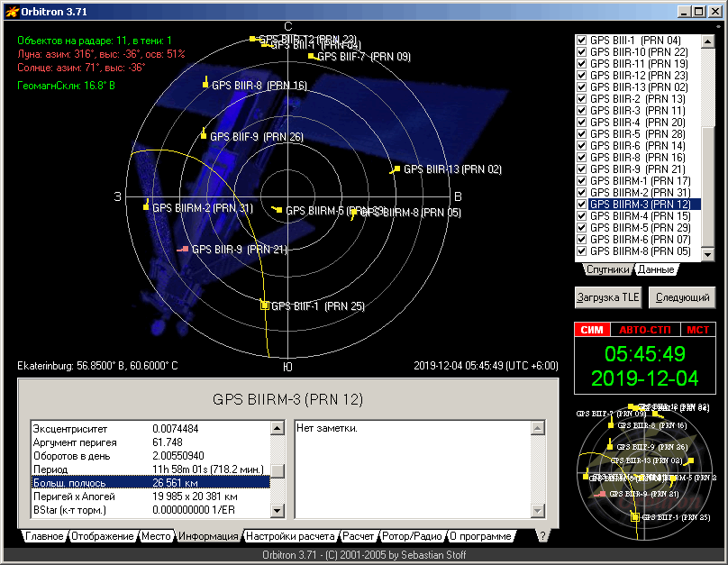Select the Информация tab
Viewport: 728px width, 565px height.
pyautogui.click(x=208, y=536)
